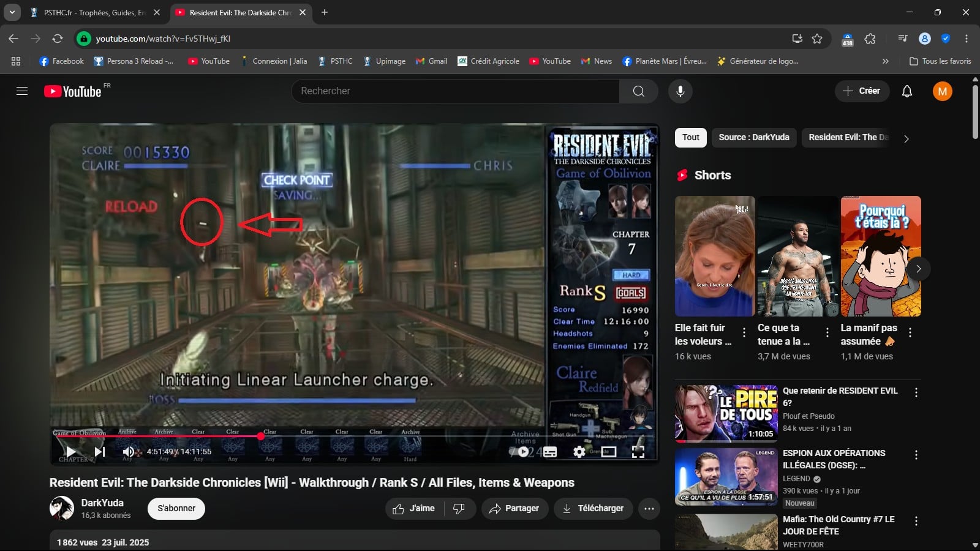Open the Shorts section logo icon
The width and height of the screenshot is (980, 551).
coord(682,176)
